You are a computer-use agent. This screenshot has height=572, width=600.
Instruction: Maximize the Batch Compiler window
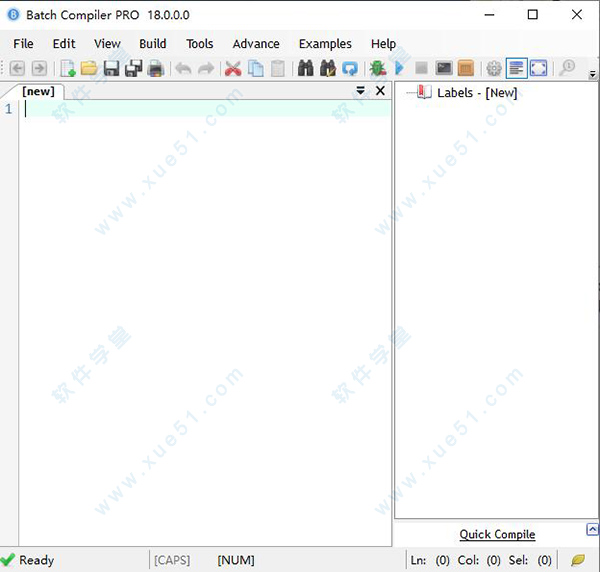pyautogui.click(x=533, y=15)
